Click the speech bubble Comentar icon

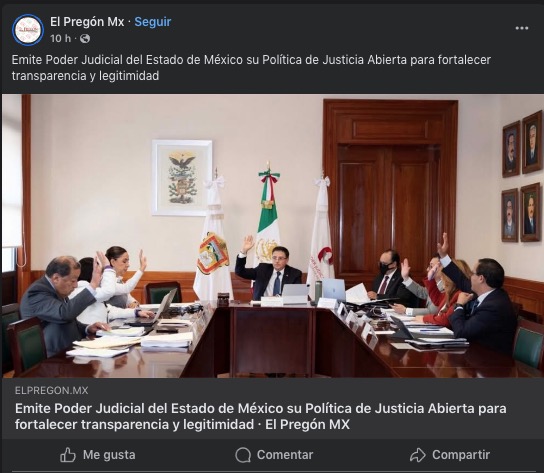pos(243,455)
